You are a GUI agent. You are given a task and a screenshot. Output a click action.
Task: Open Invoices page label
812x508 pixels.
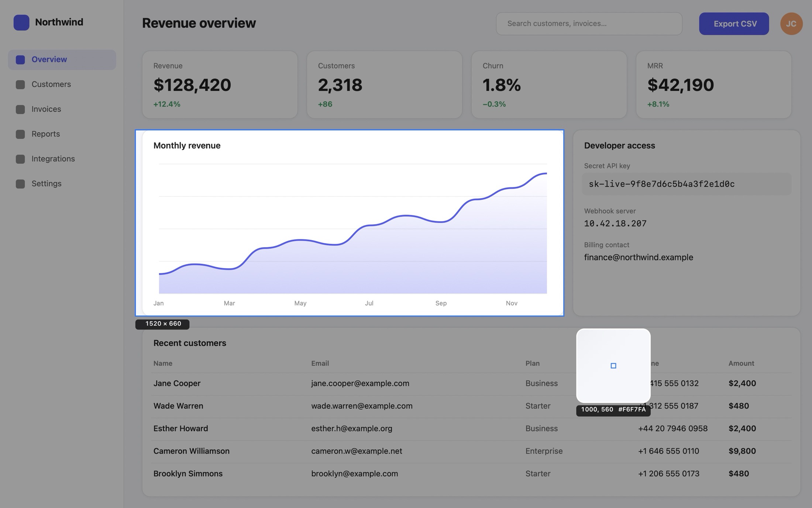46,109
